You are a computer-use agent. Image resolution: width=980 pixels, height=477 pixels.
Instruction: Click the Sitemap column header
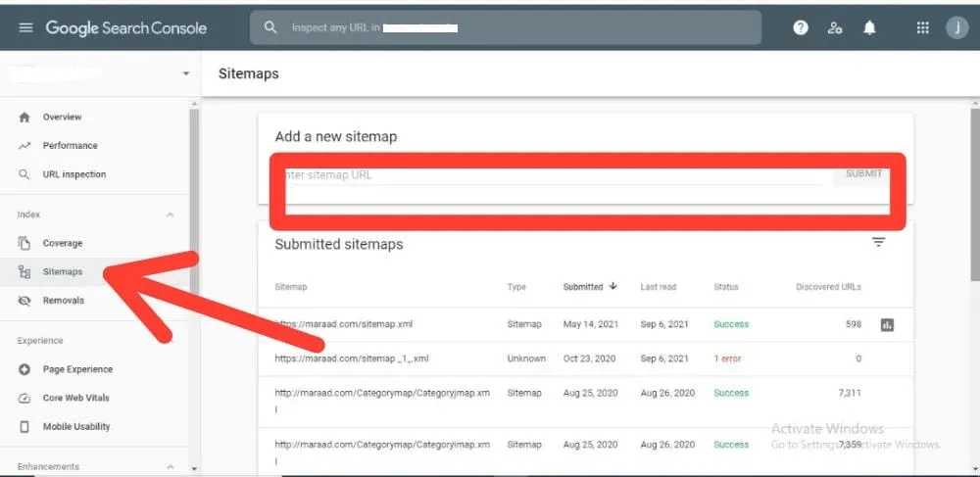(291, 287)
